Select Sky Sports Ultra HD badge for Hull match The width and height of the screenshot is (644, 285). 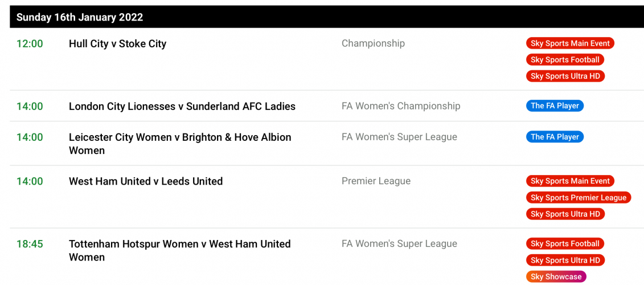[565, 76]
